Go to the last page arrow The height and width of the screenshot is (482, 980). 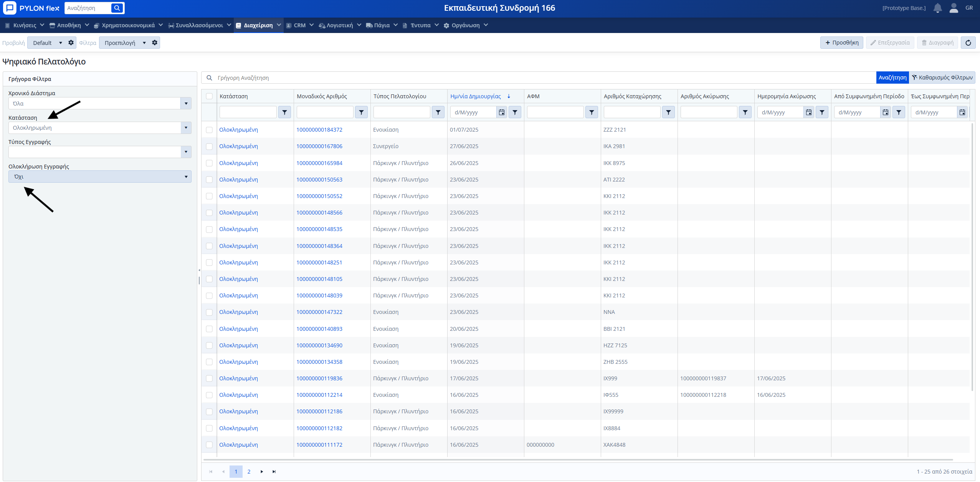pos(274,472)
